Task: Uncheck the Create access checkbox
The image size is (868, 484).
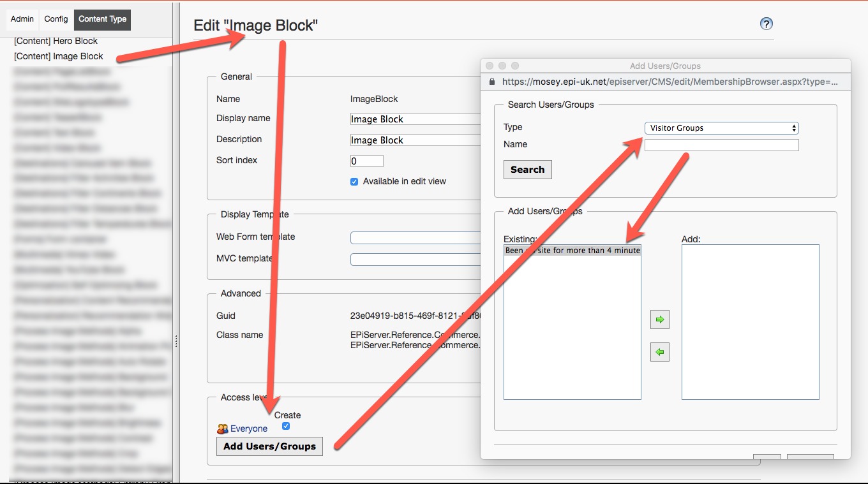Action: click(x=286, y=426)
